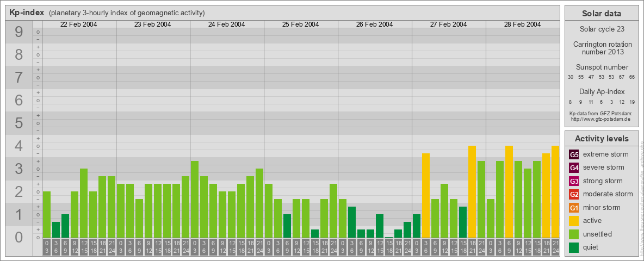Click the 'Solar data' panel heading
Image resolution: width=644 pixels, height=261 pixels.
pos(602,14)
